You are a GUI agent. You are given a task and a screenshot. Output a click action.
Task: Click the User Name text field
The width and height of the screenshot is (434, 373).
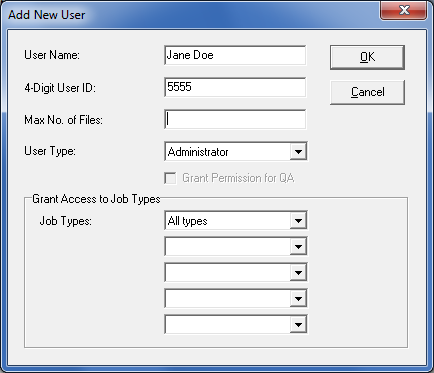click(x=235, y=55)
